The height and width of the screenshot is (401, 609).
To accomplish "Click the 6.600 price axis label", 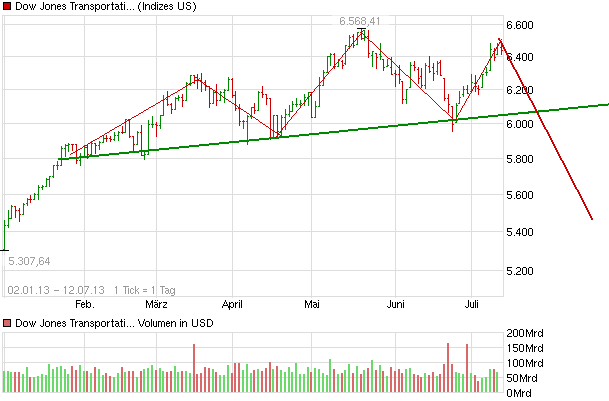I will tap(524, 24).
